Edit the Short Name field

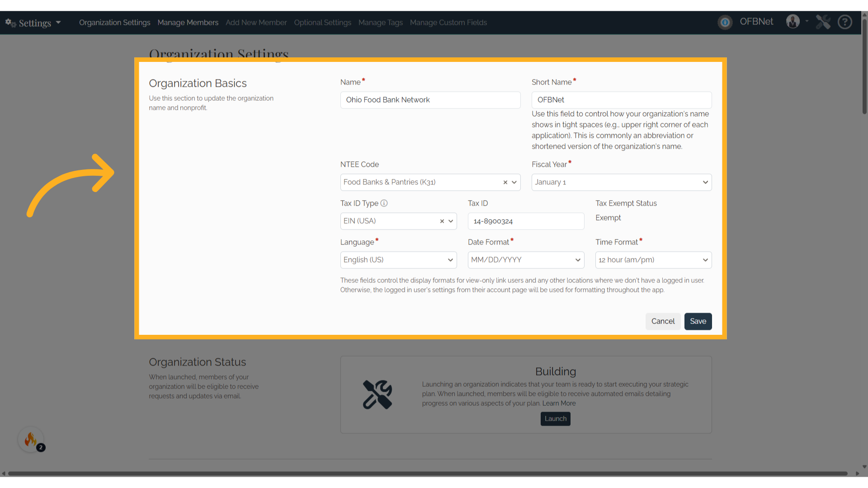pyautogui.click(x=622, y=100)
